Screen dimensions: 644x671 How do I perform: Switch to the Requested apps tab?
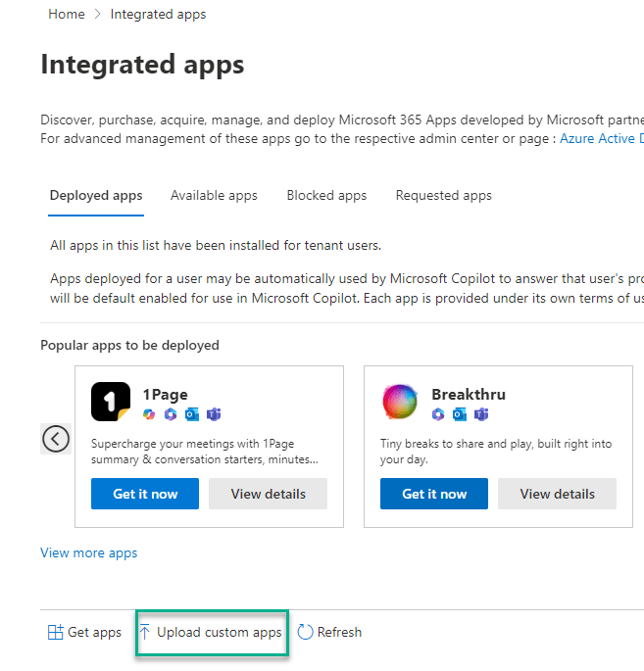[x=444, y=196]
